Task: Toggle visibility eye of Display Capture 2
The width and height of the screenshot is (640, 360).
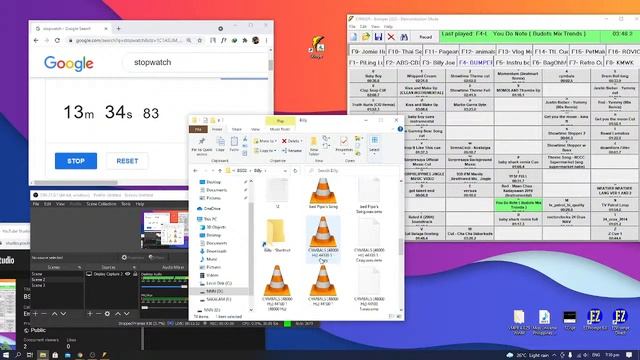Action: coord(128,274)
